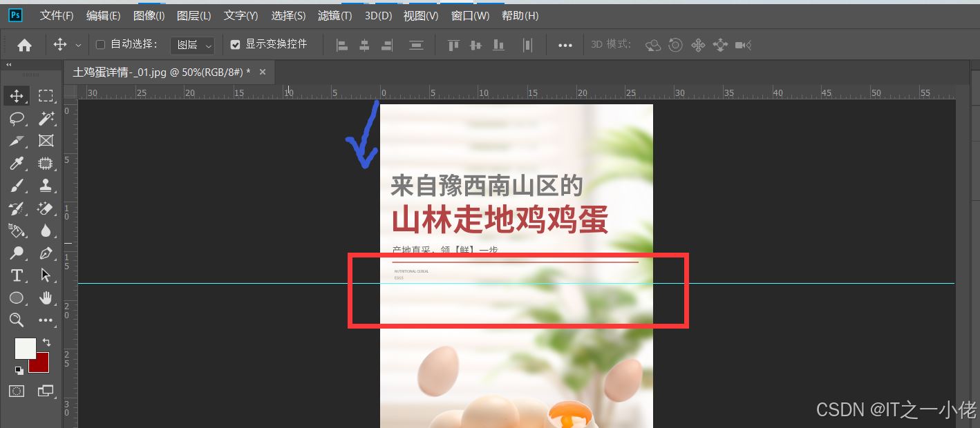
Task: Select the Path Selection arrow tool
Action: pos(46,275)
